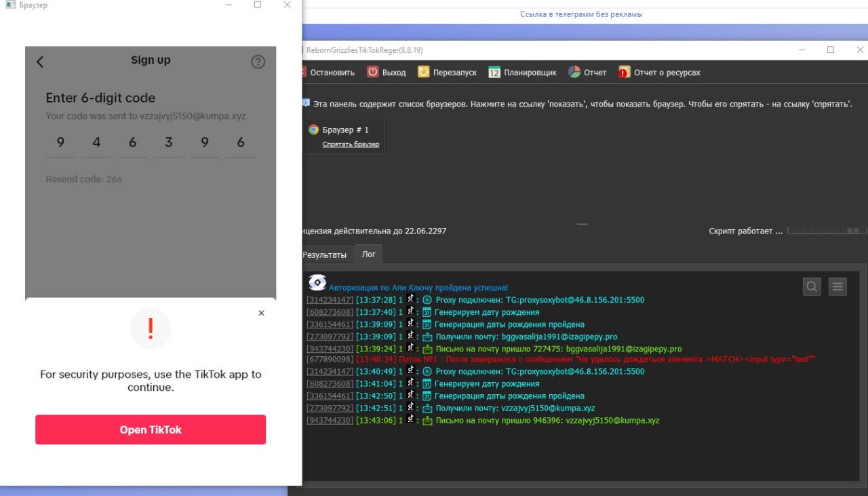Click the Браузер # 1 label
The width and height of the screenshot is (868, 496).
pyautogui.click(x=346, y=130)
